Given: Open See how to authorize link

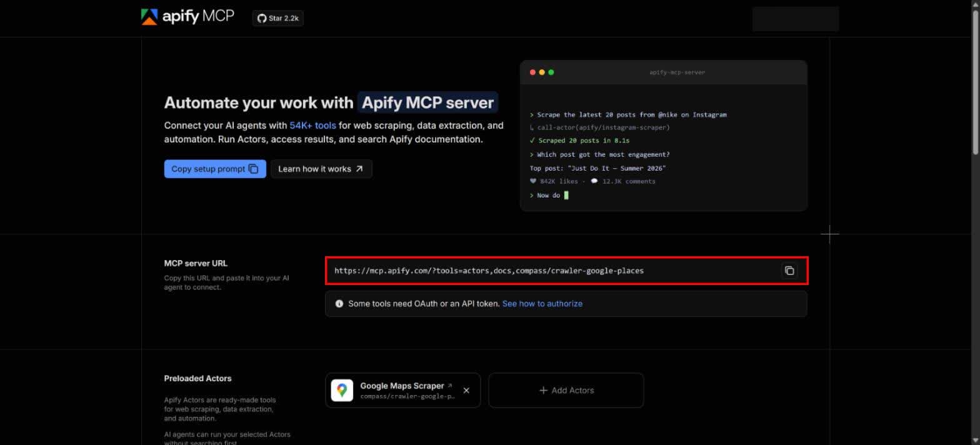Looking at the screenshot, I should pyautogui.click(x=542, y=304).
